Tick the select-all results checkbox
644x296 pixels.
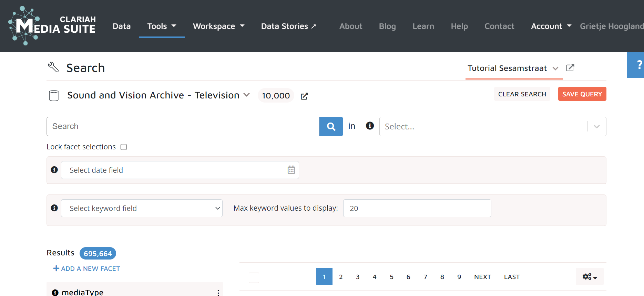click(254, 277)
